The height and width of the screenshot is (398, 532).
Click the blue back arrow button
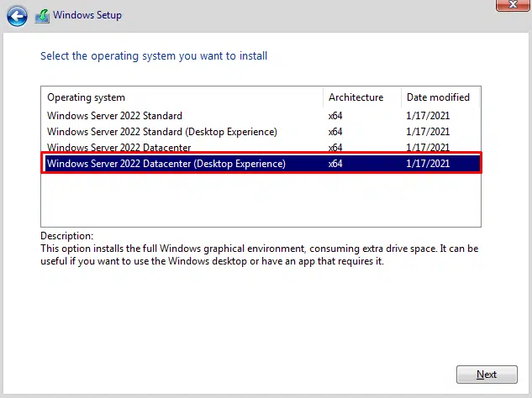pos(17,16)
